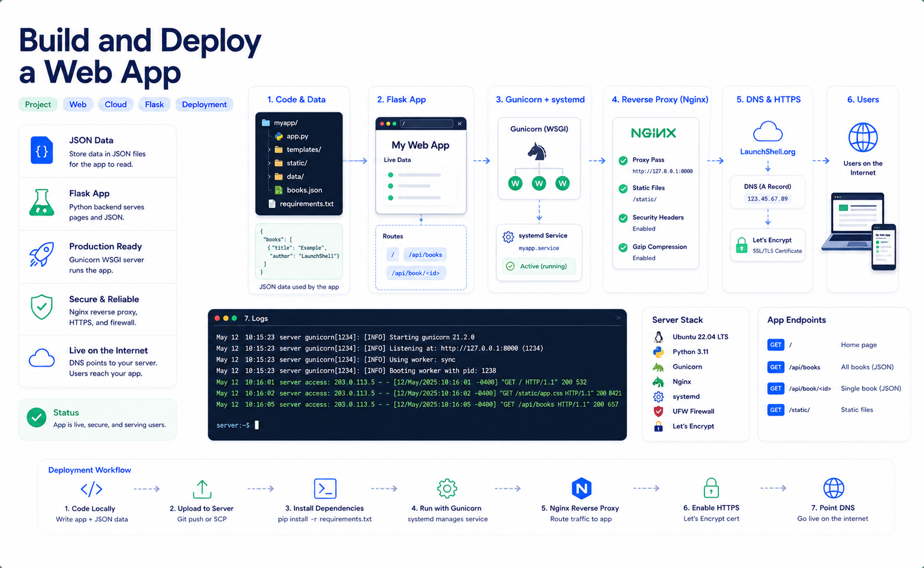Select the Cloud tag
Viewport: 924px width, 568px height.
pyautogui.click(x=115, y=105)
